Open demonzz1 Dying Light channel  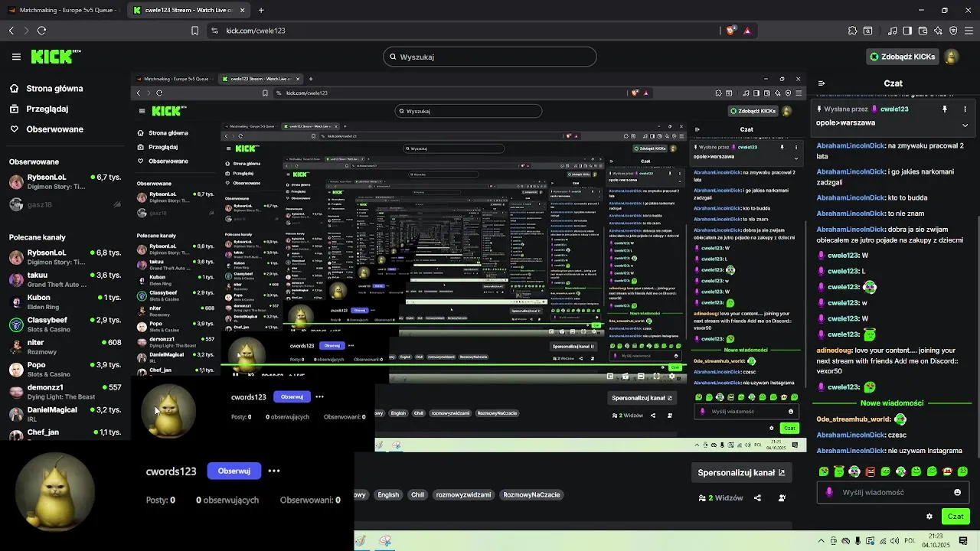coord(65,392)
